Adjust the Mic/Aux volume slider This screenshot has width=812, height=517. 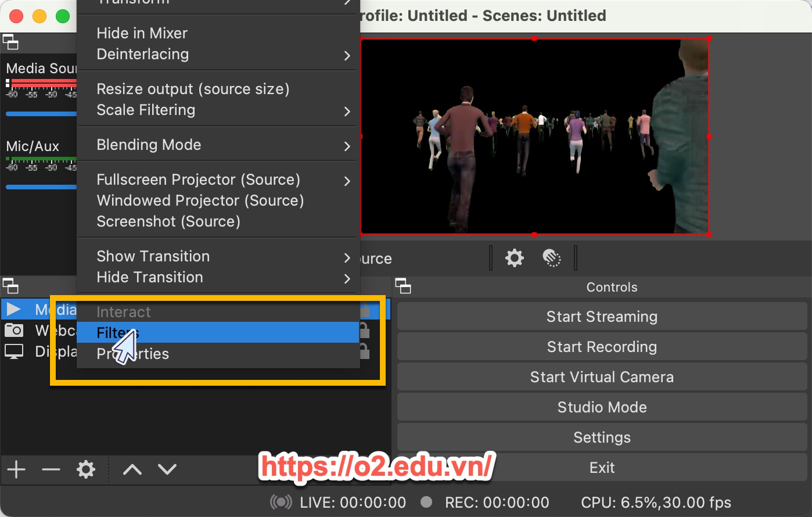[x=41, y=187]
